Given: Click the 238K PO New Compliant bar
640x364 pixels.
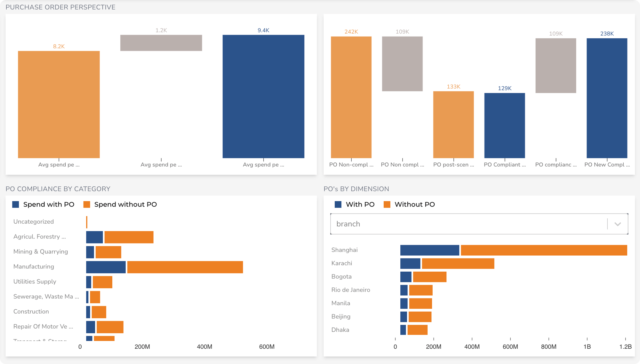Looking at the screenshot, I should (x=607, y=98).
